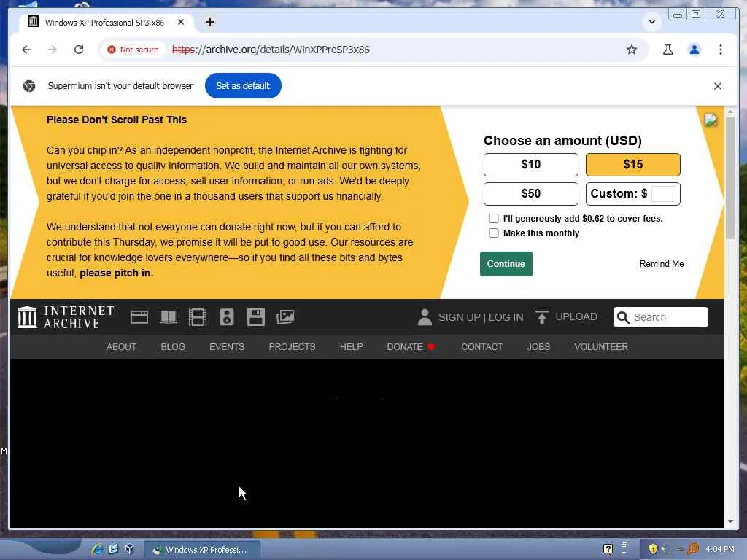Open the PROJECTS menu item
This screenshot has width=747, height=560.
[x=292, y=347]
